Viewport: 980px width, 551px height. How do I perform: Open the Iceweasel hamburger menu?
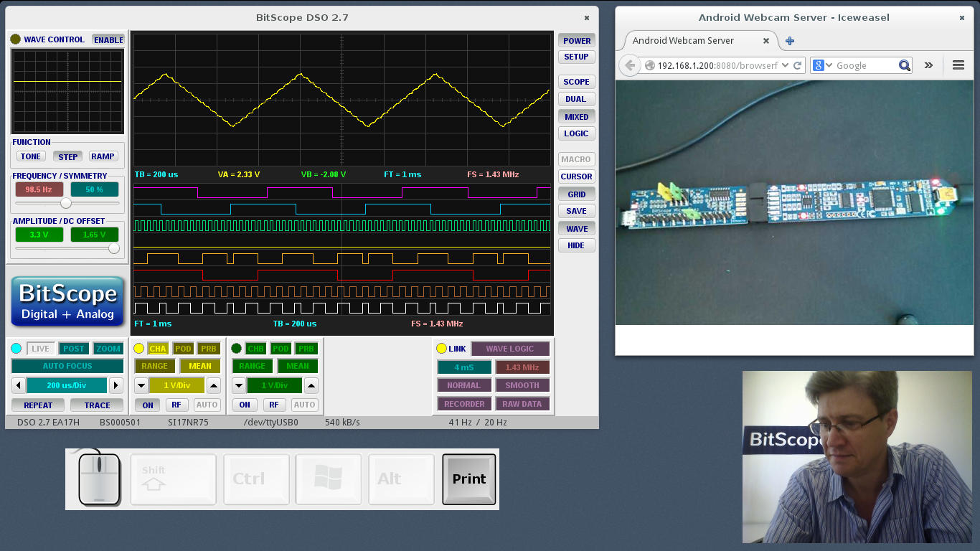point(958,65)
